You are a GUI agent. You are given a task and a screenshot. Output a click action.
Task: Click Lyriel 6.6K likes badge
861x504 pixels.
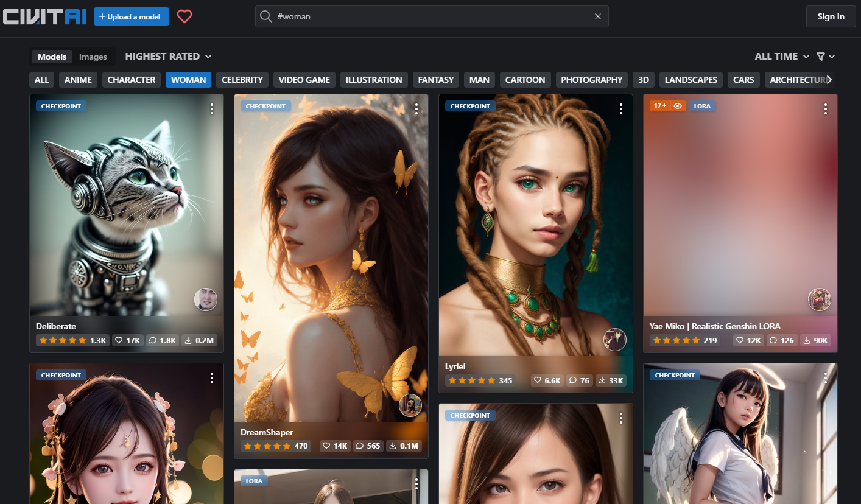pos(547,380)
